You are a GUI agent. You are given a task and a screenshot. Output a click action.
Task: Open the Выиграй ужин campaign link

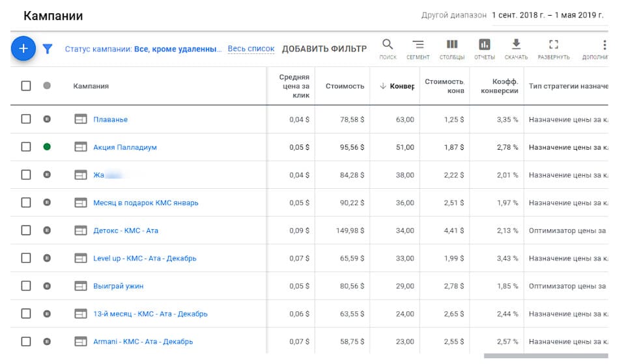click(x=118, y=286)
